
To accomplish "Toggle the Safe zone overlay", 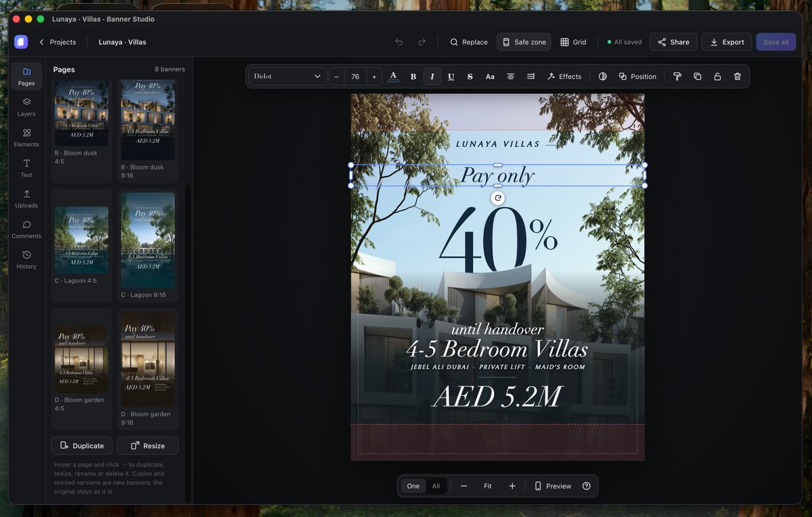I will point(524,42).
